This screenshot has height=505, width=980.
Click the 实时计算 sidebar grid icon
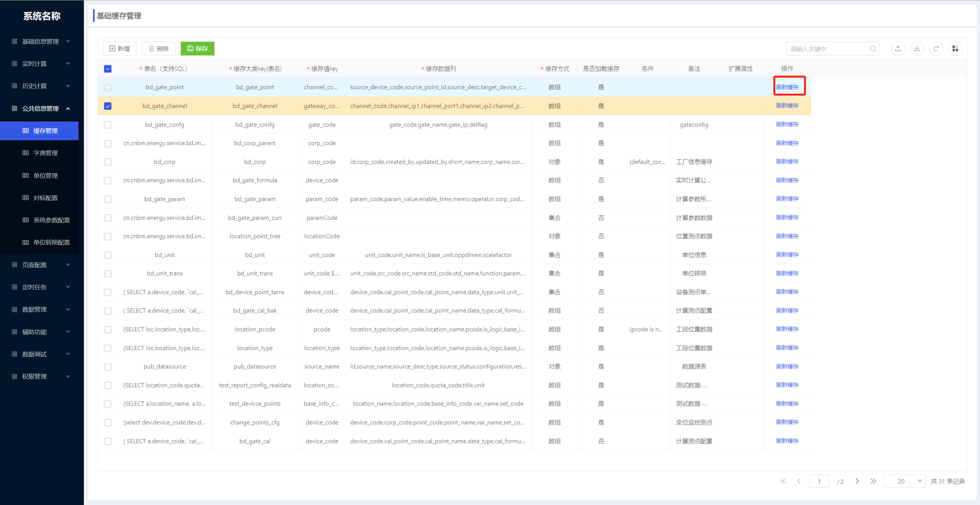(x=15, y=64)
